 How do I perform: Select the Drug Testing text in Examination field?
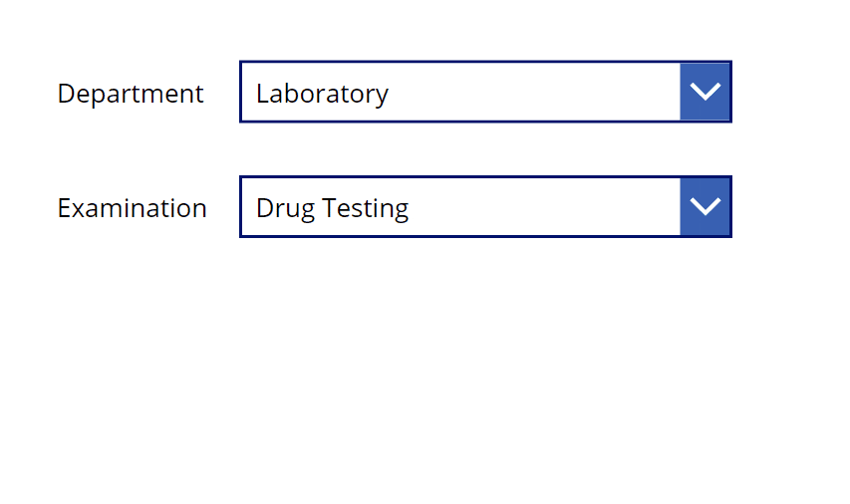click(x=332, y=208)
